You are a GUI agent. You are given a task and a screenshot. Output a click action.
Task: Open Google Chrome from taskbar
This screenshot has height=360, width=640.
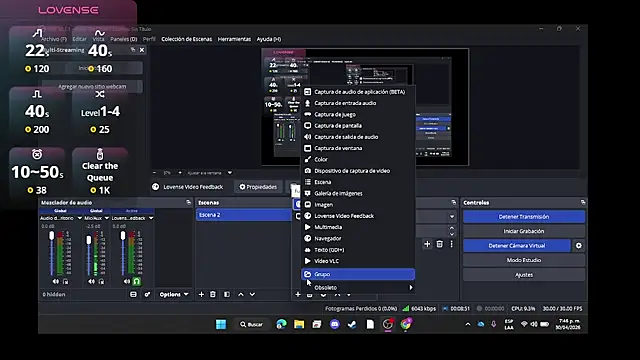[406, 324]
